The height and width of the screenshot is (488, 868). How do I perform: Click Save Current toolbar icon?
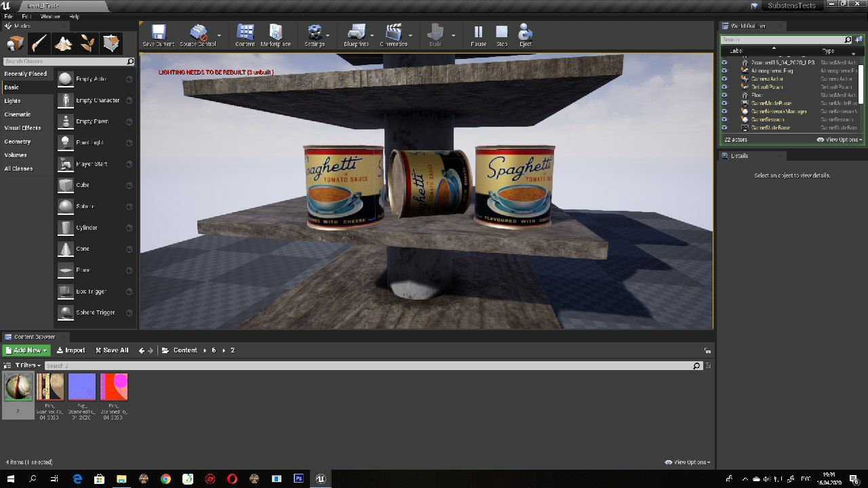158,35
